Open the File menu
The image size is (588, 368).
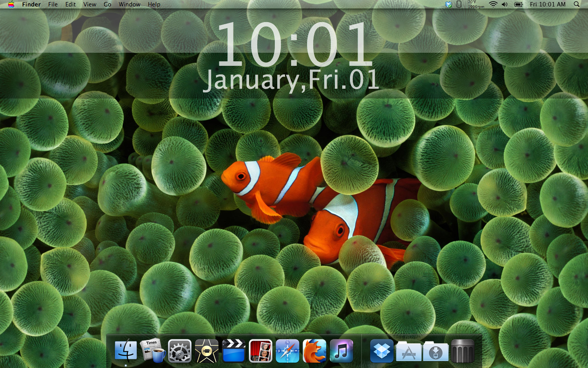(53, 4)
